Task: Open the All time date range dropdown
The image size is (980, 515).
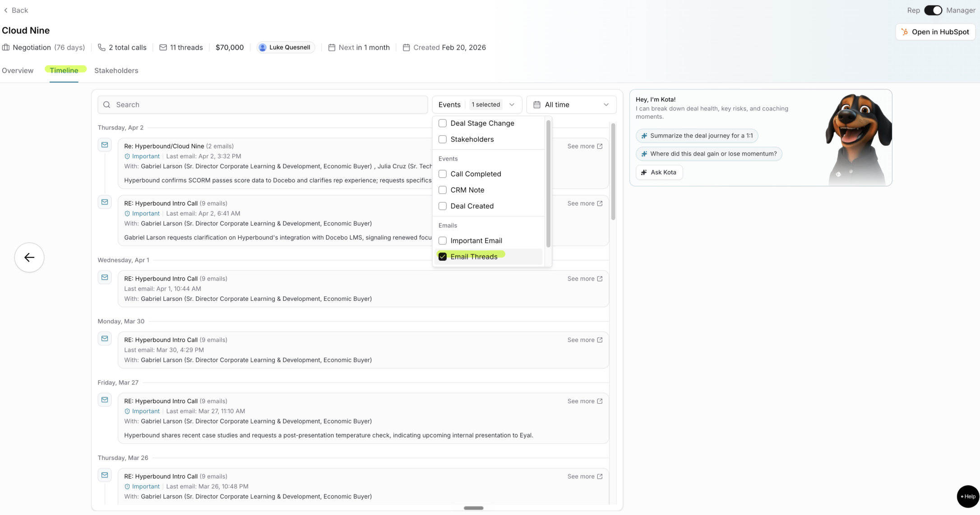Action: pyautogui.click(x=571, y=105)
